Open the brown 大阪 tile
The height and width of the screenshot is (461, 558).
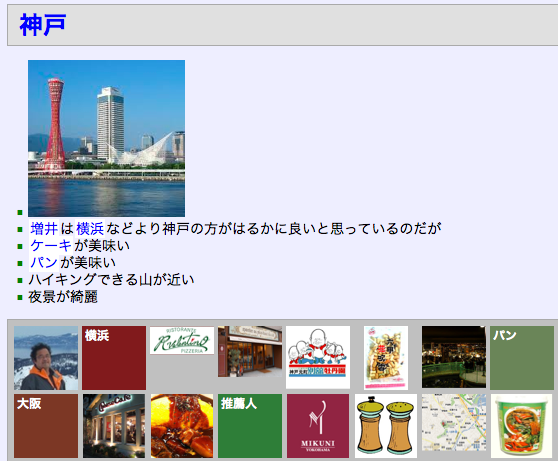(46, 426)
